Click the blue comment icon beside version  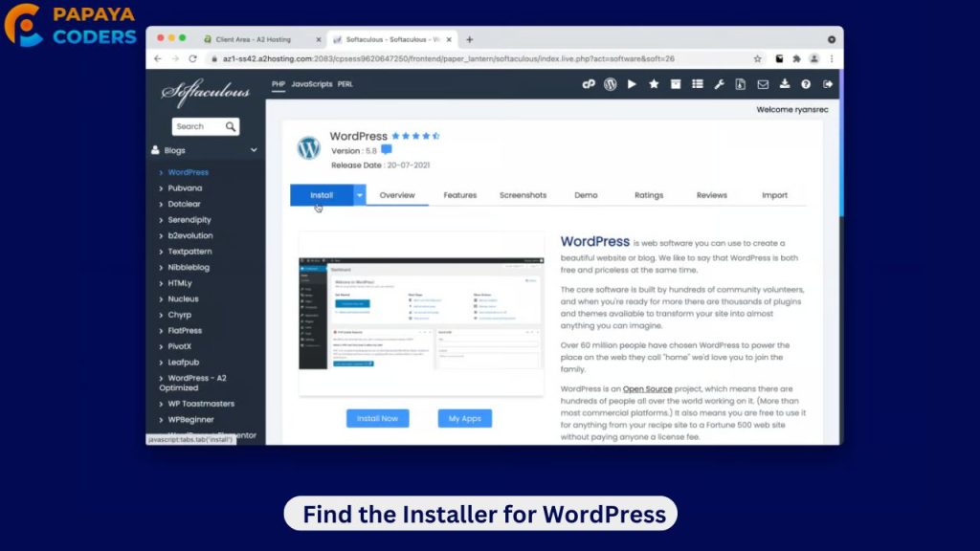tap(387, 150)
